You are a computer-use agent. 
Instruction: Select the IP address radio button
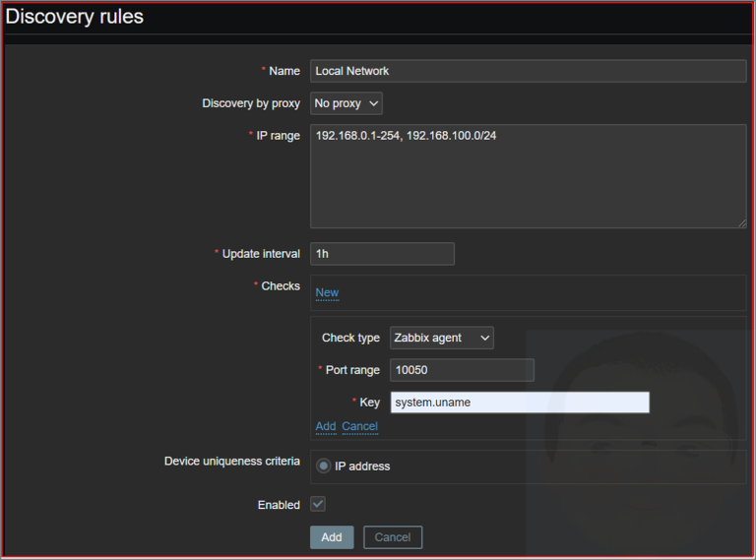[323, 467]
